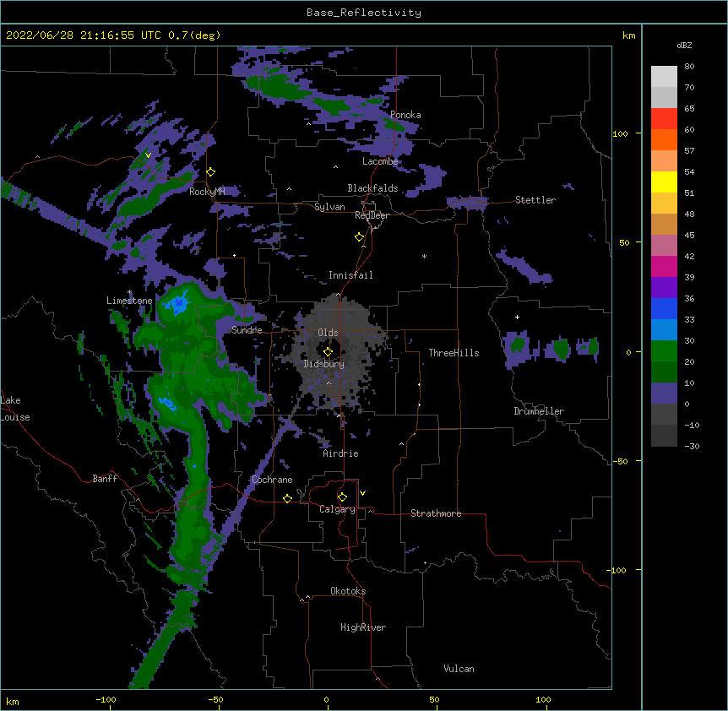Viewport: 728px width, 711px height.
Task: Click the yellow V marker northeast of Calgary
Action: tap(362, 493)
